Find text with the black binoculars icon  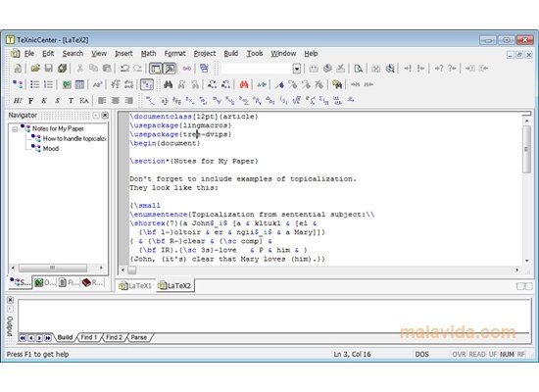pos(168,84)
